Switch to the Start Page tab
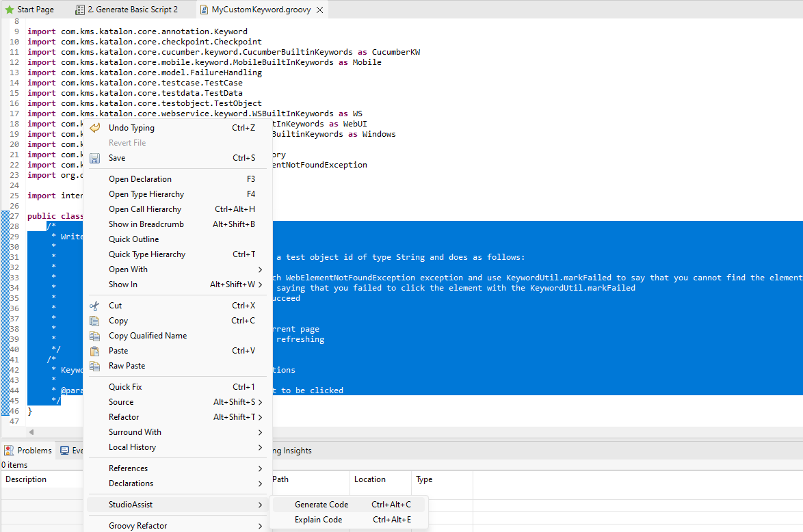 pos(29,10)
